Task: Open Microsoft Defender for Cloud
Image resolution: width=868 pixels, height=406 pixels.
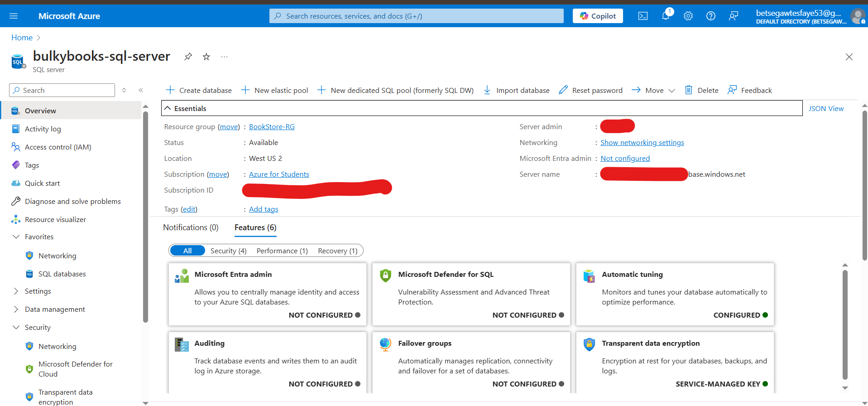Action: pyautogui.click(x=75, y=369)
